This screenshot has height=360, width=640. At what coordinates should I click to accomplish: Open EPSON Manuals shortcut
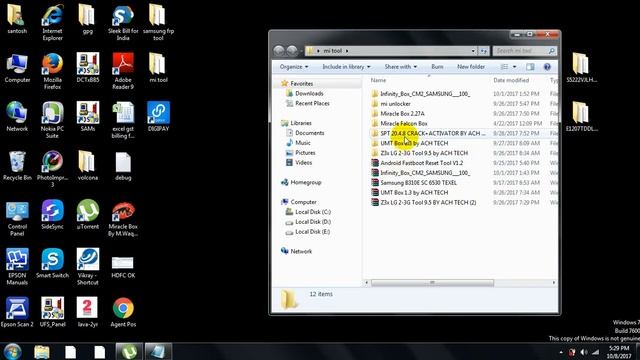click(x=17, y=267)
